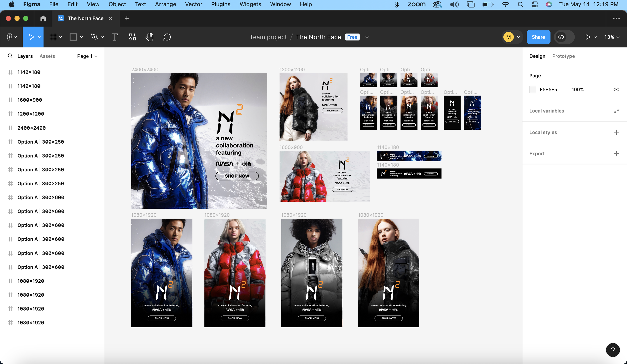This screenshot has width=627, height=364.
Task: Open the Plugins menu
Action: pos(220,4)
